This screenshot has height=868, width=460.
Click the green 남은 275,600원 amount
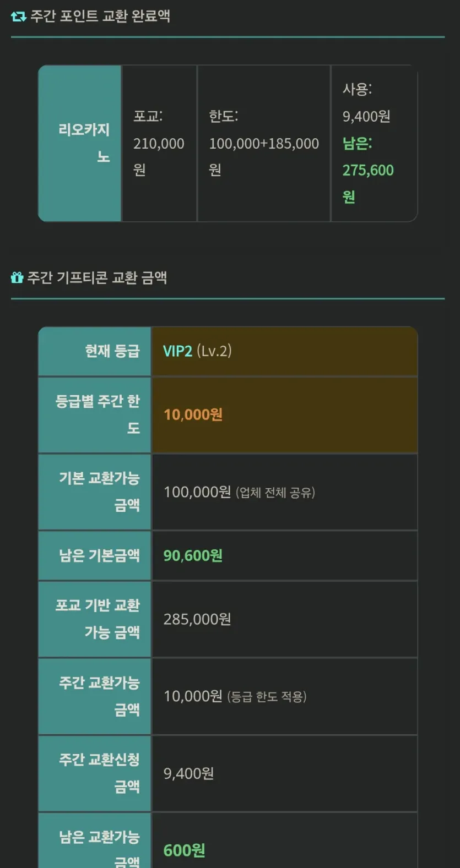click(368, 170)
